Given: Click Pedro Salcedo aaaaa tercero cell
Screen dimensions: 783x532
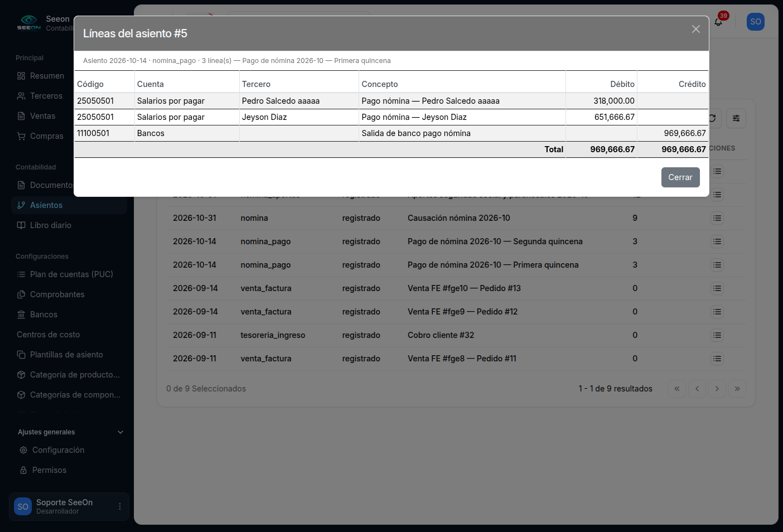Looking at the screenshot, I should 299,101.
